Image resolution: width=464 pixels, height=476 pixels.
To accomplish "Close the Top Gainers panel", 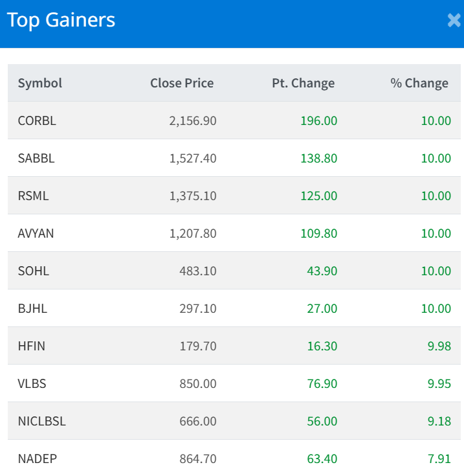I will (x=454, y=21).
